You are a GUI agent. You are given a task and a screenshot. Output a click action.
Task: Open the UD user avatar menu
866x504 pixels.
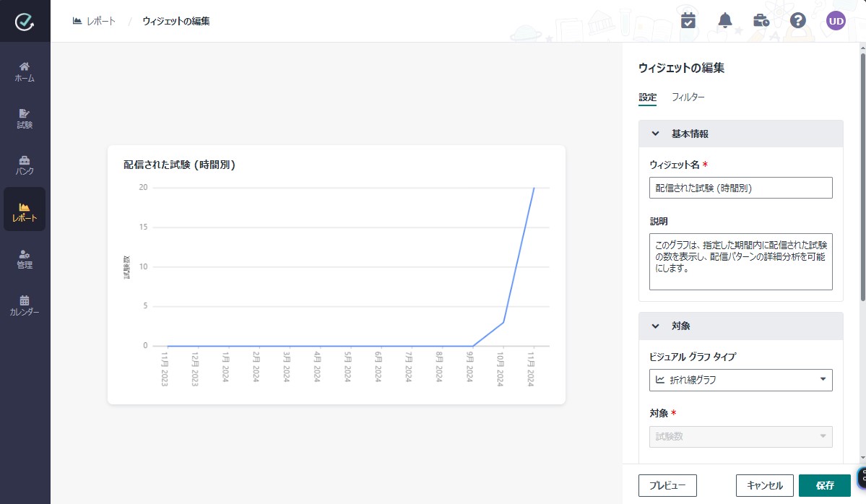(x=836, y=21)
